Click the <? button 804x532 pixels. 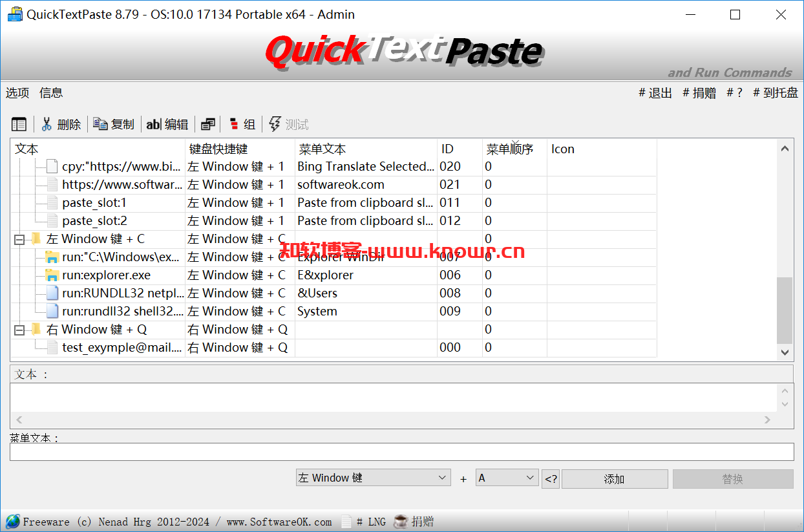551,479
